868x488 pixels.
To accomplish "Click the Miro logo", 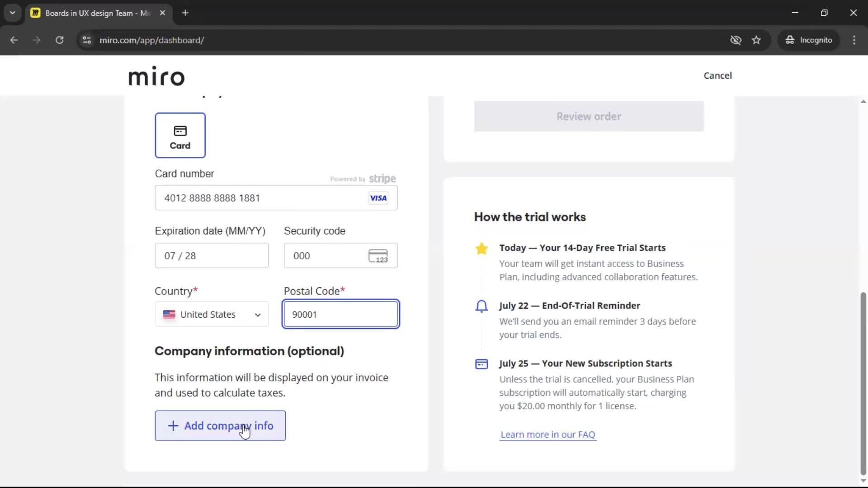I will 156,76.
